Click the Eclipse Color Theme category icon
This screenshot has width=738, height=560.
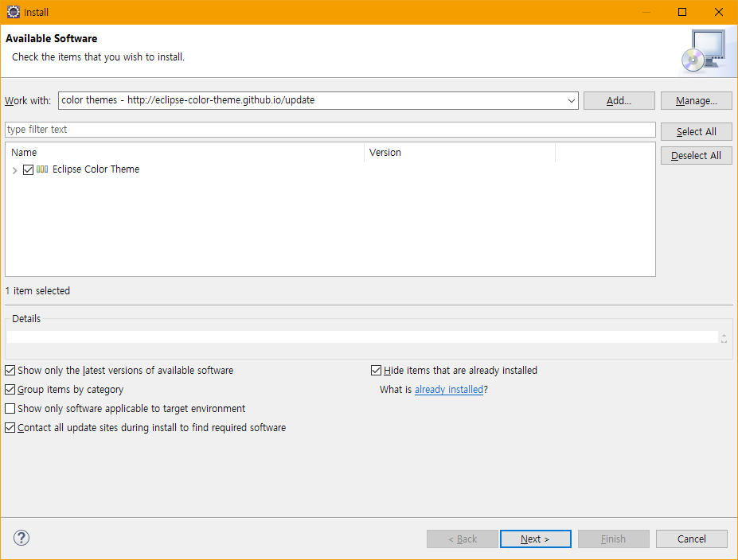[42, 169]
